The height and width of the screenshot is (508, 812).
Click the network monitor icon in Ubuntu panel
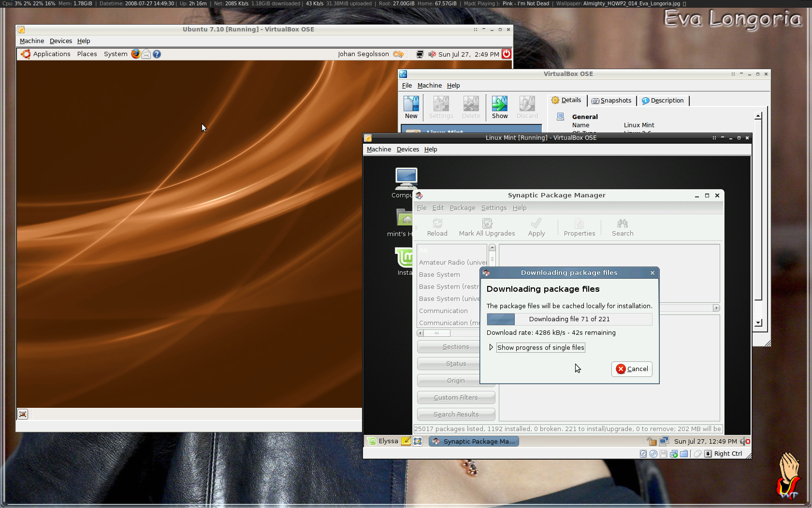coord(420,54)
